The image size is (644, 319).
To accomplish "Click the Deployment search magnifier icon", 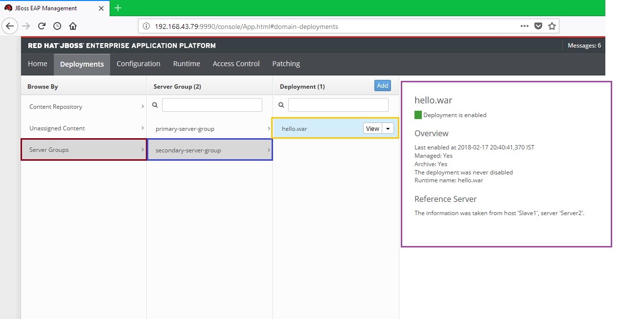I will pyautogui.click(x=280, y=104).
